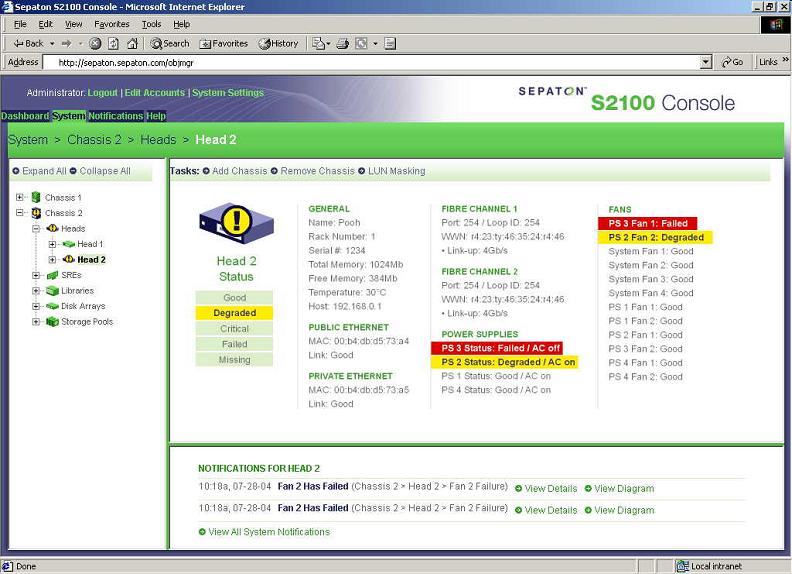Click the Print icon in the toolbar
Screen dimensions: 792x574
coord(342,43)
